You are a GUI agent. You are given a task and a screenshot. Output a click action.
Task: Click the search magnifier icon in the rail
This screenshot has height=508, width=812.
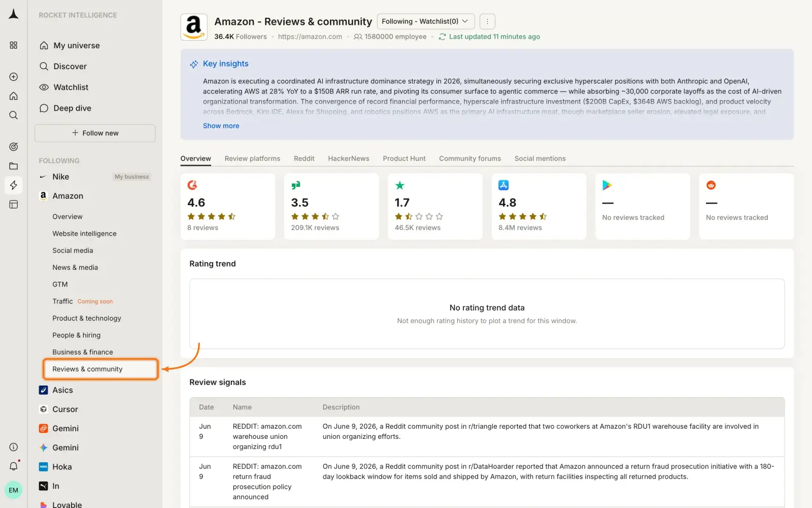(x=14, y=115)
